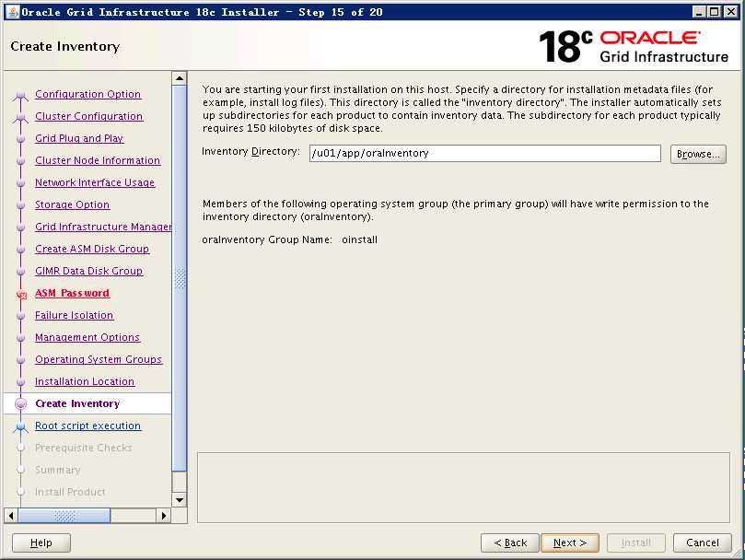The height and width of the screenshot is (560, 745).
Task: Open the Configuration Option step link
Action: click(x=87, y=94)
